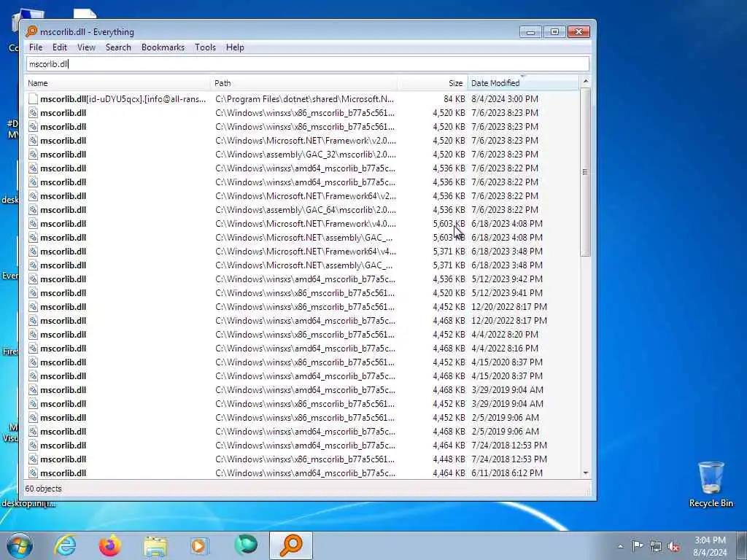Sort results by Path column header
Viewport: 747px width, 560px height.
click(x=303, y=83)
